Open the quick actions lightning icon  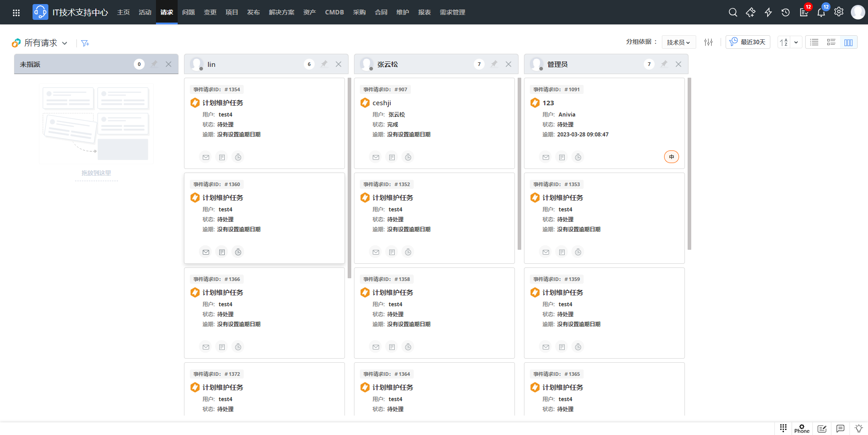(768, 12)
